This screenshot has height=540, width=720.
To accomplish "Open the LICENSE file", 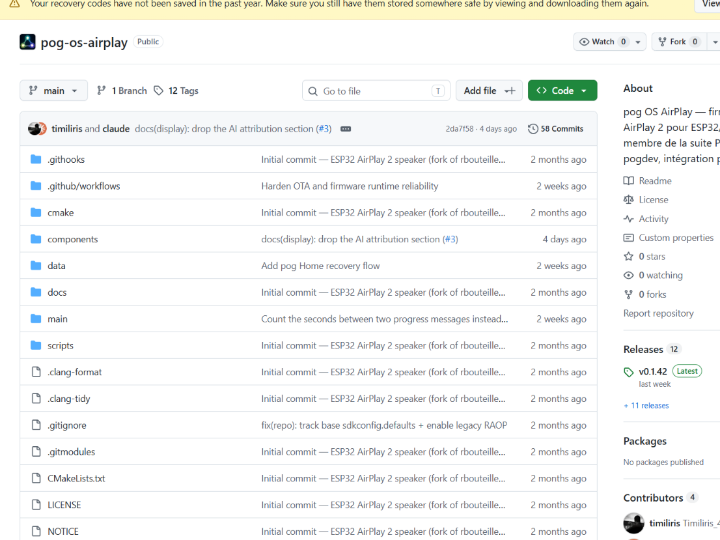I will [x=64, y=505].
